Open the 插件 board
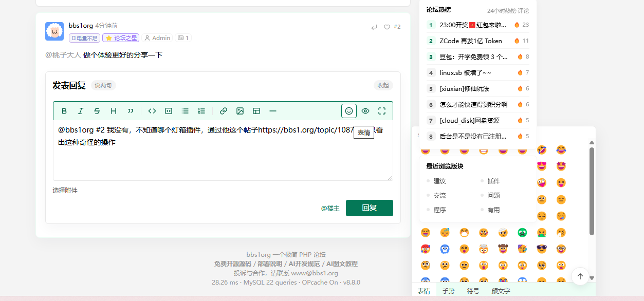644x301 pixels. pos(493,181)
